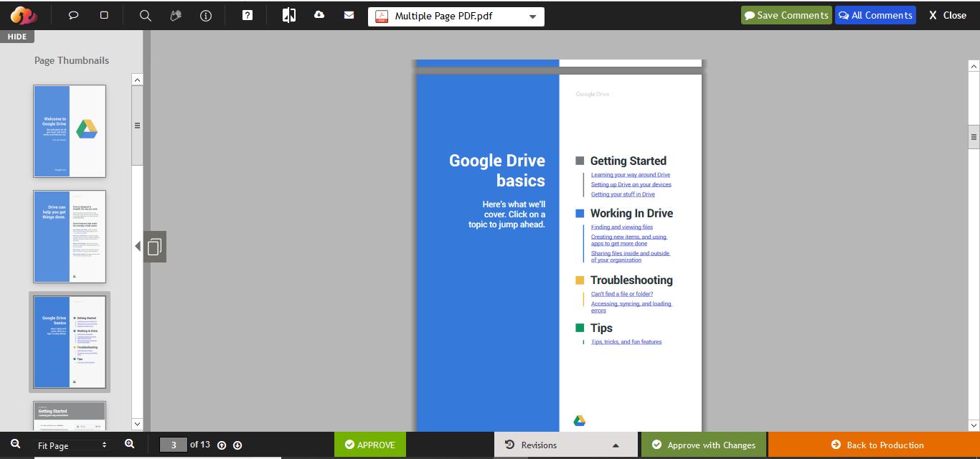The width and height of the screenshot is (980, 459).
Task: Click the 'Getting Started' heading
Action: (x=628, y=161)
